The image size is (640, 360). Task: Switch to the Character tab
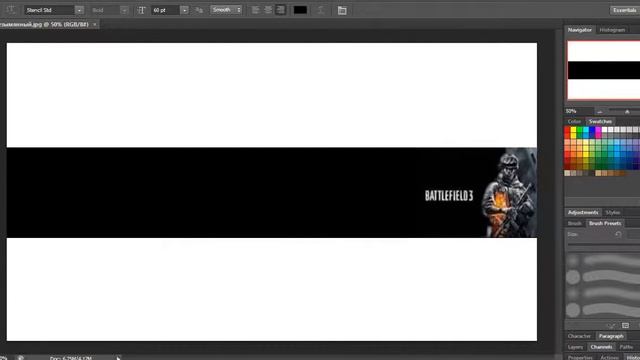click(579, 336)
